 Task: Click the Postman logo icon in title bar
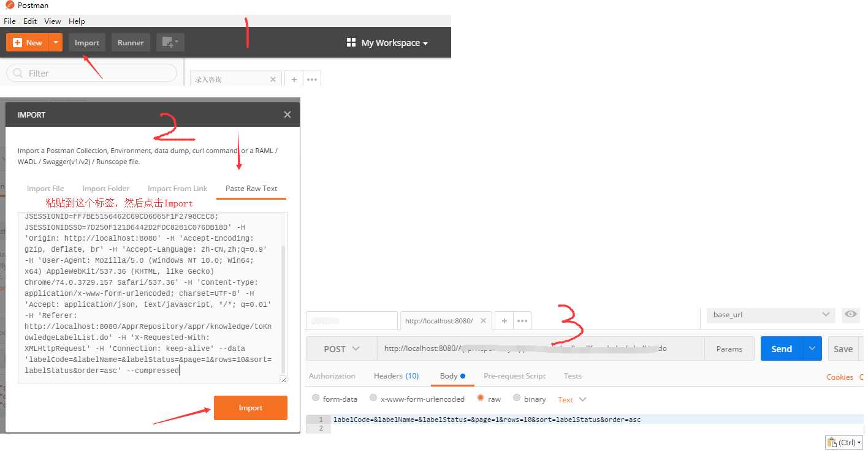9,6
